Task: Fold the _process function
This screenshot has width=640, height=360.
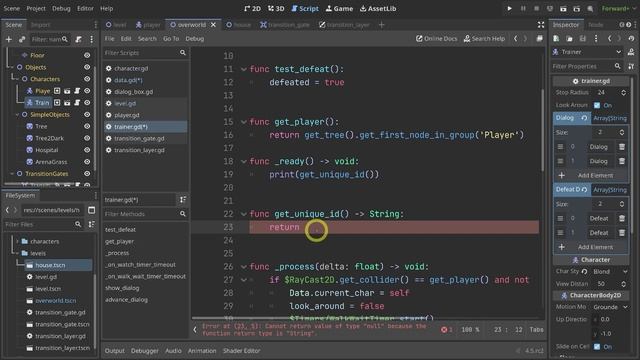Action: [243, 267]
